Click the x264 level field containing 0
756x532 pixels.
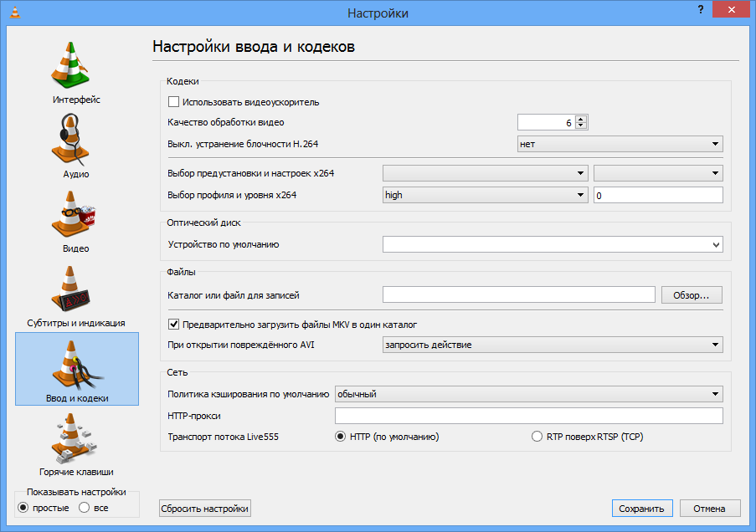pyautogui.click(x=658, y=195)
